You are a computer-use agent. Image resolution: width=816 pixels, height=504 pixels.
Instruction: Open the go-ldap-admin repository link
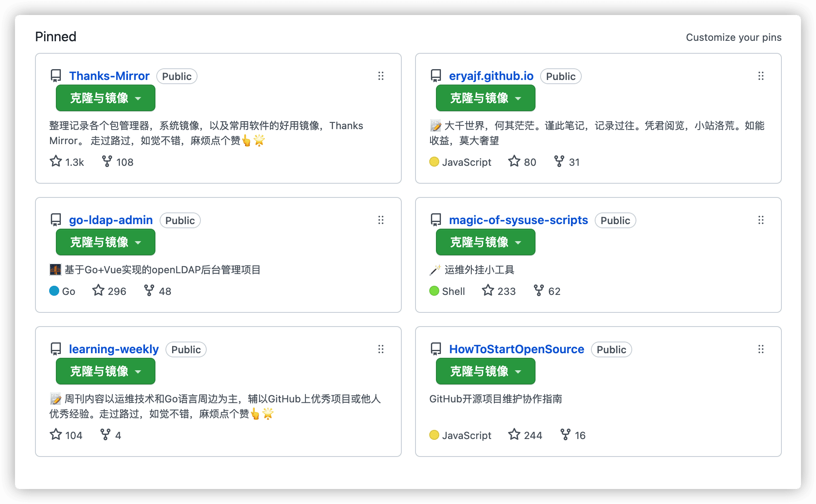tap(111, 220)
